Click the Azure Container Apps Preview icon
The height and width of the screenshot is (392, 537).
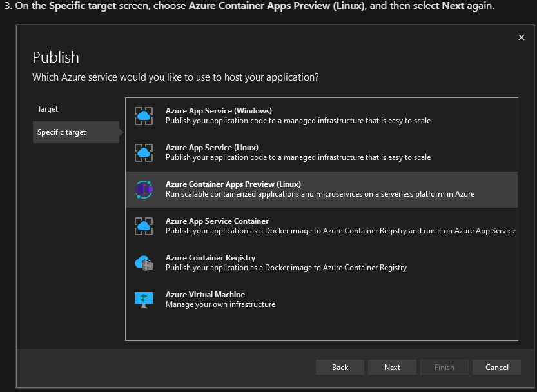pyautogui.click(x=144, y=190)
